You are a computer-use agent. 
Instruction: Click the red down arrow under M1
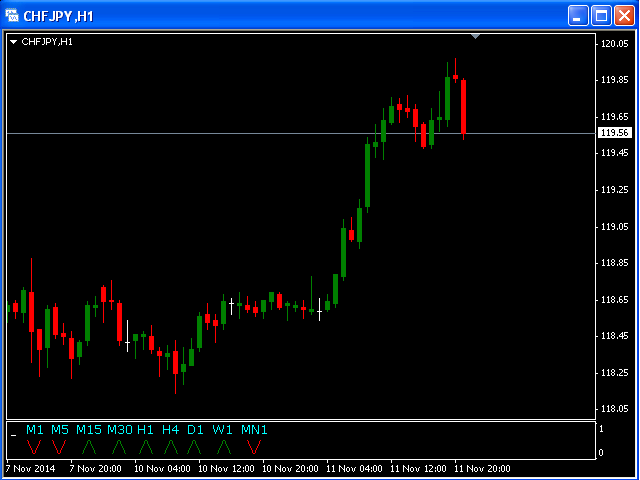tap(35, 446)
